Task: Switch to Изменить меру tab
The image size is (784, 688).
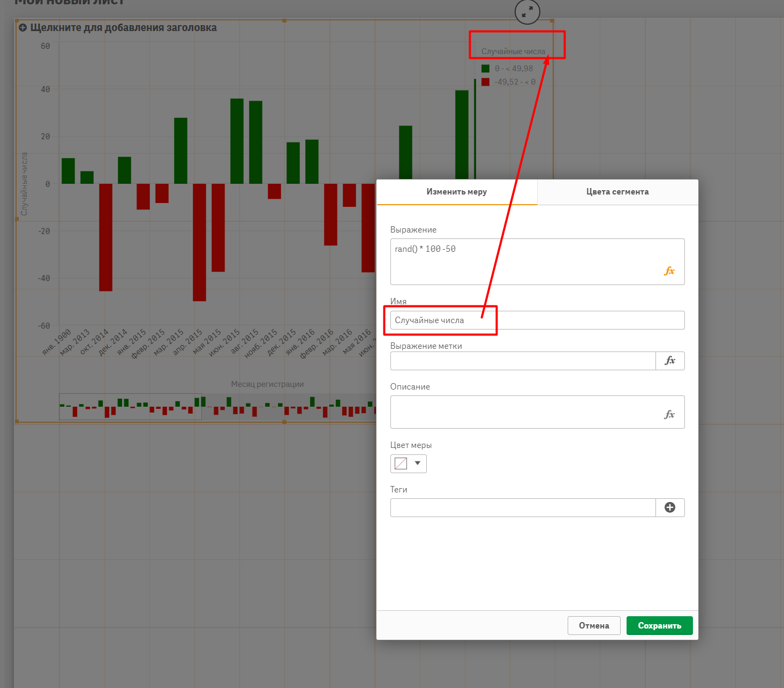Action: coord(457,192)
